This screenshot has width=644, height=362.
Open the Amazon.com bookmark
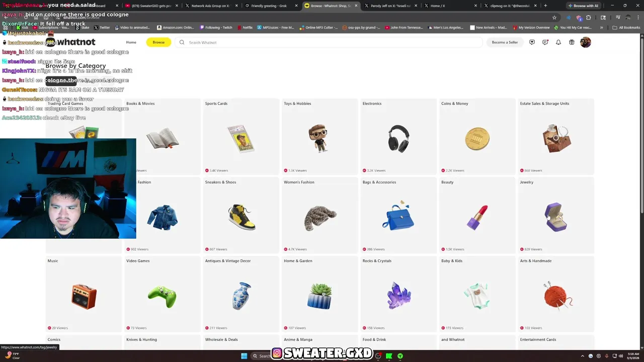pyautogui.click(x=176, y=28)
